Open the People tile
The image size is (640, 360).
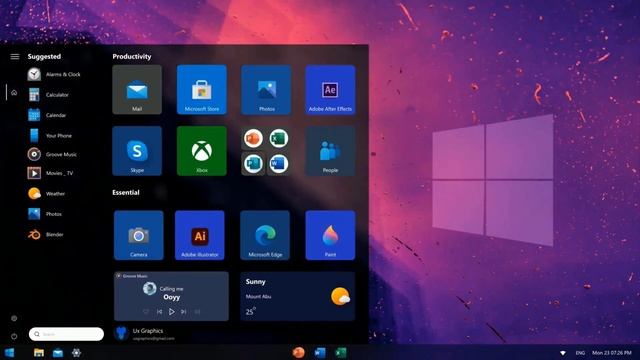click(330, 151)
